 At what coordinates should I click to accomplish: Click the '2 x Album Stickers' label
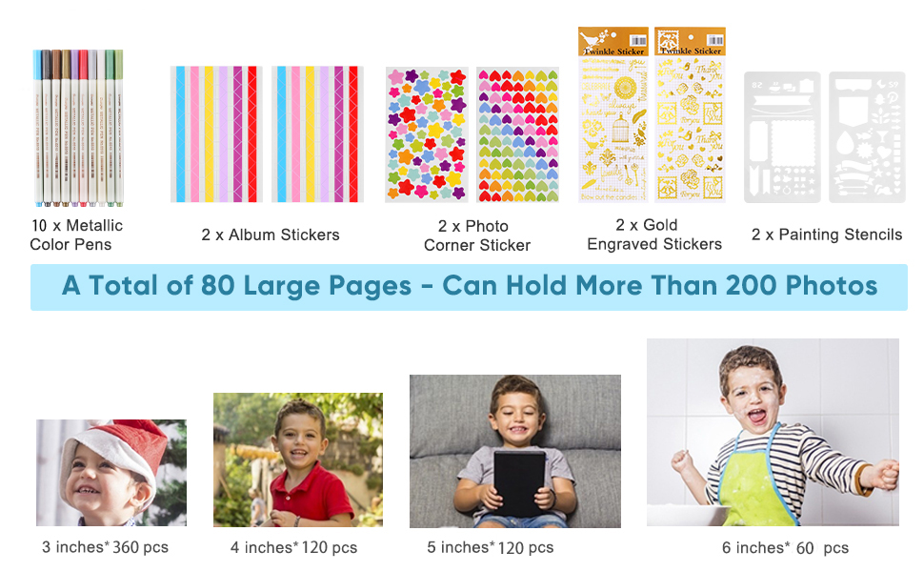(271, 235)
